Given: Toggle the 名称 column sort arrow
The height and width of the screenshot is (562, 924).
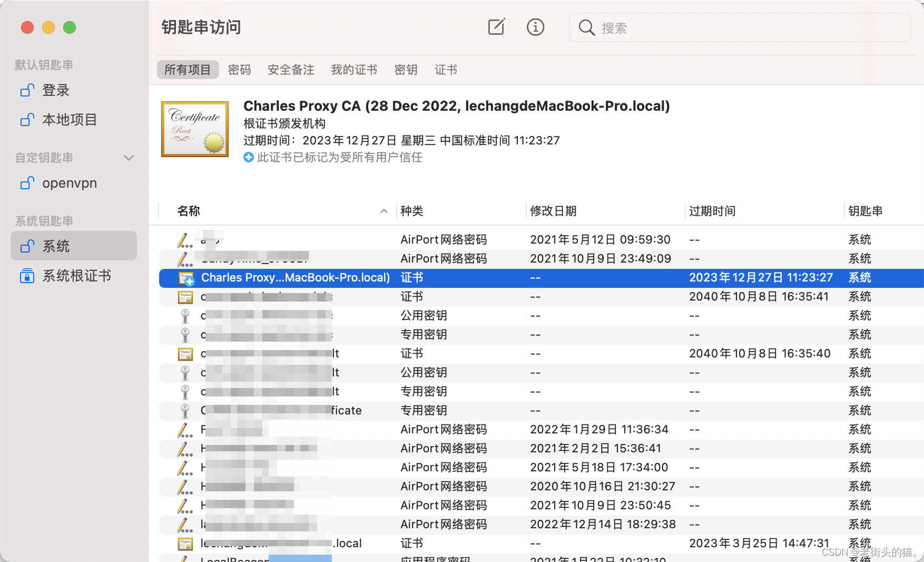Looking at the screenshot, I should [x=384, y=211].
